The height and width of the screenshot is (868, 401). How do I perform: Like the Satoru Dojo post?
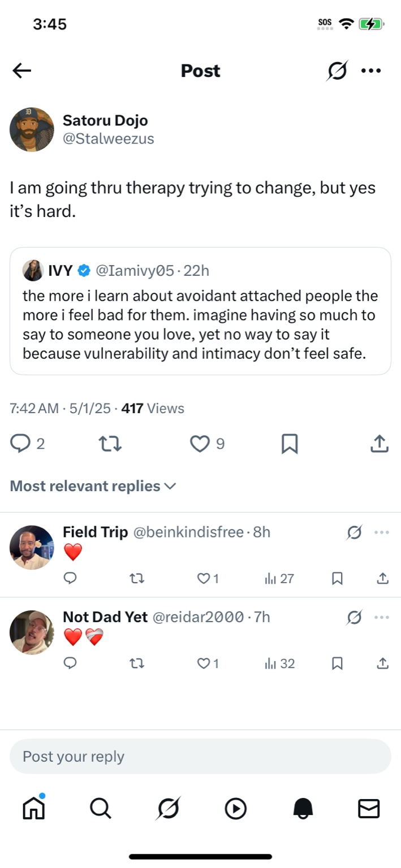click(x=199, y=444)
